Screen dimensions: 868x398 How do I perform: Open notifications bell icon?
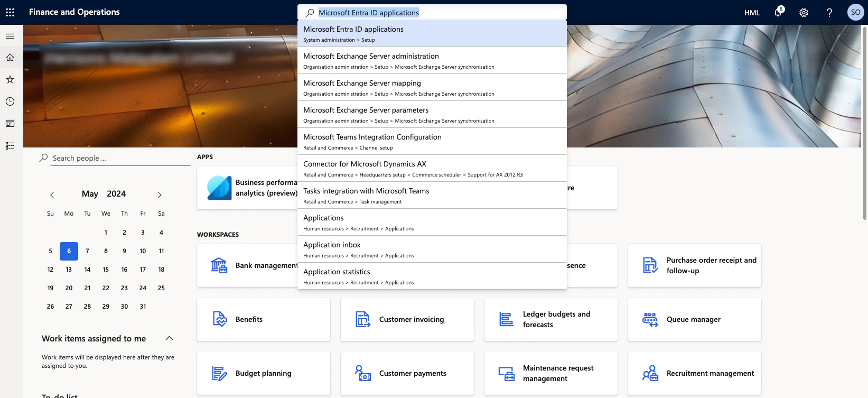pos(778,12)
